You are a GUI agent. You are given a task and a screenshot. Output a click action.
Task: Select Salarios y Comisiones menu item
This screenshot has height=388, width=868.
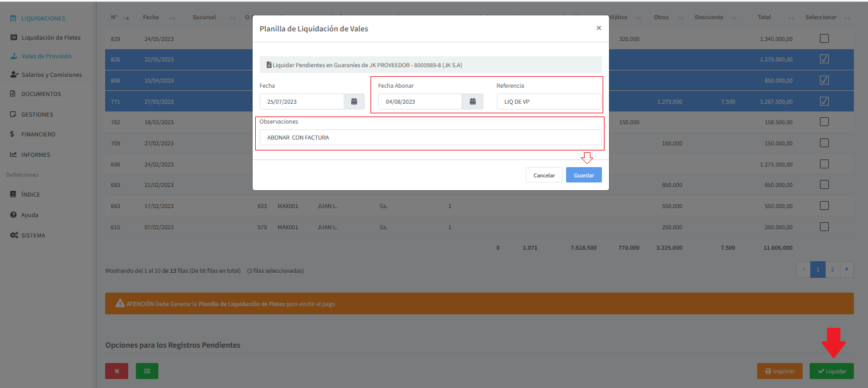pyautogui.click(x=51, y=75)
